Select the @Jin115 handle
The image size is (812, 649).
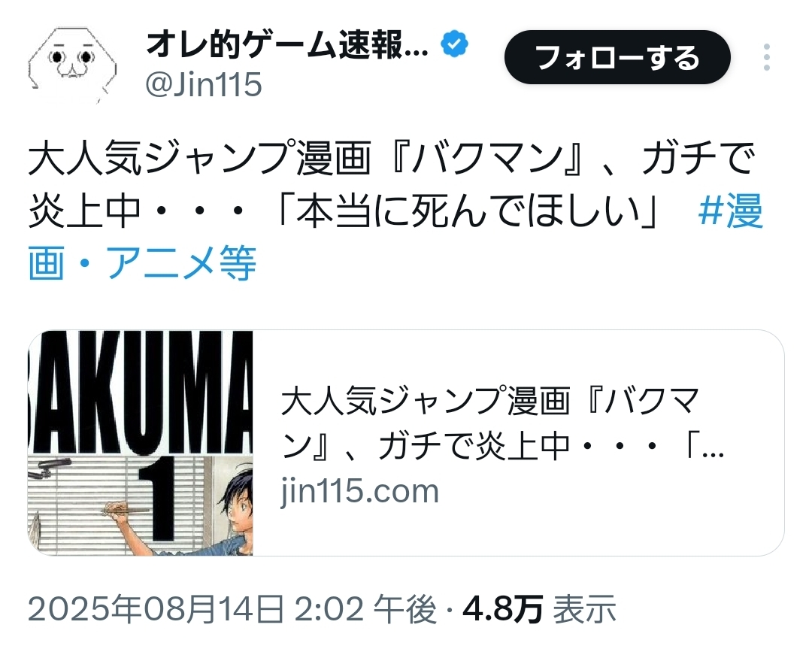[204, 84]
